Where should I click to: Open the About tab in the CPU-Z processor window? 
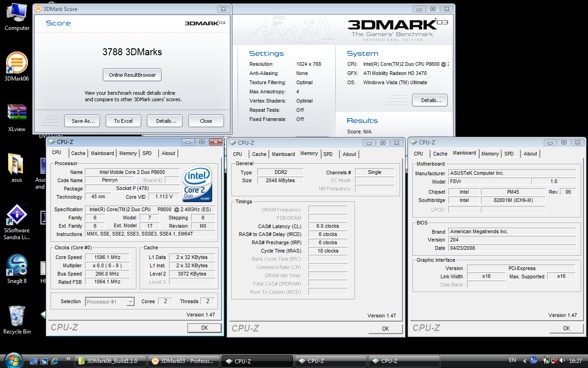[169, 153]
